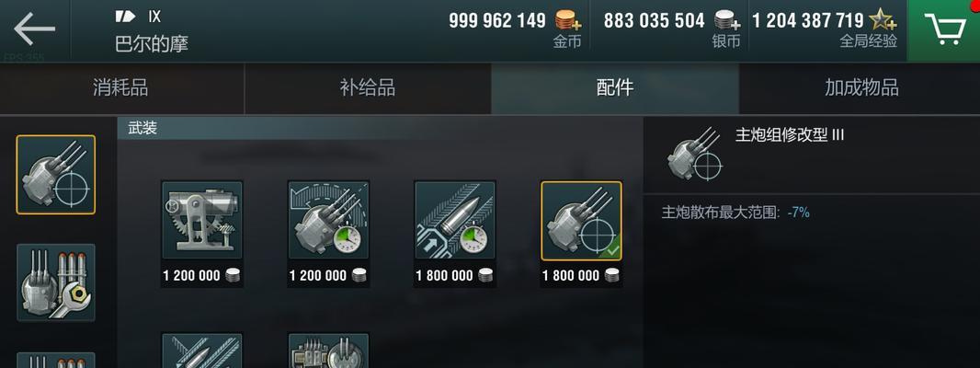Open the global experience (全局经验) star icon
The width and height of the screenshot is (980, 368).
(x=883, y=20)
